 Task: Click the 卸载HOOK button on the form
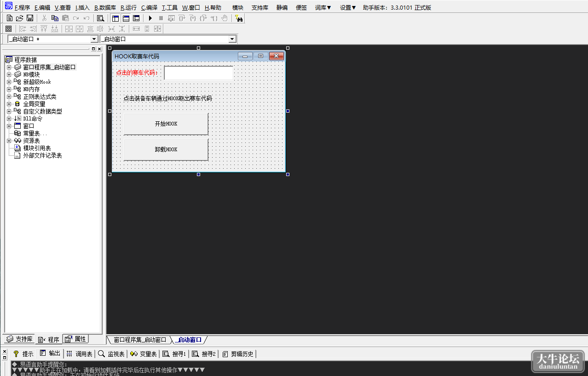[x=166, y=150]
